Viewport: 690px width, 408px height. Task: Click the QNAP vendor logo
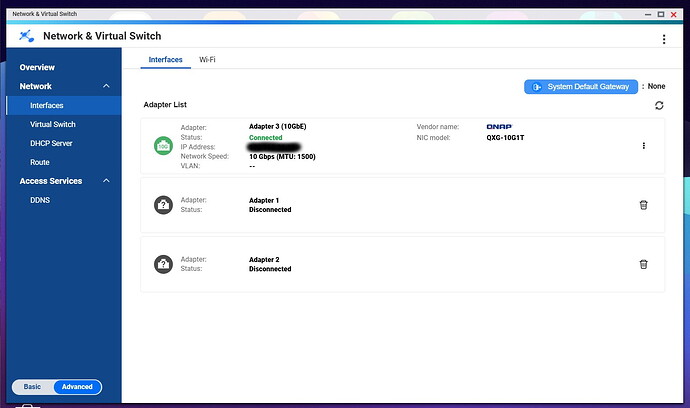[499, 127]
